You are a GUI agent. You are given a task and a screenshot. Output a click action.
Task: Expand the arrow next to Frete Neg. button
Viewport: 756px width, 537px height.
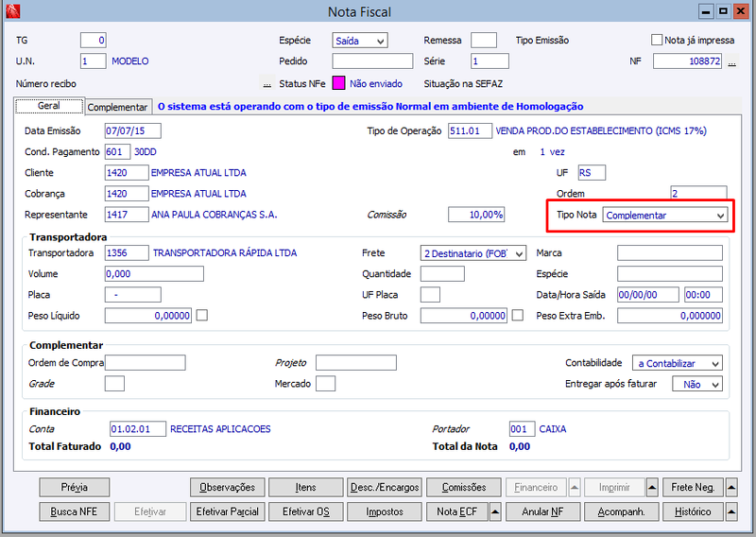click(730, 487)
